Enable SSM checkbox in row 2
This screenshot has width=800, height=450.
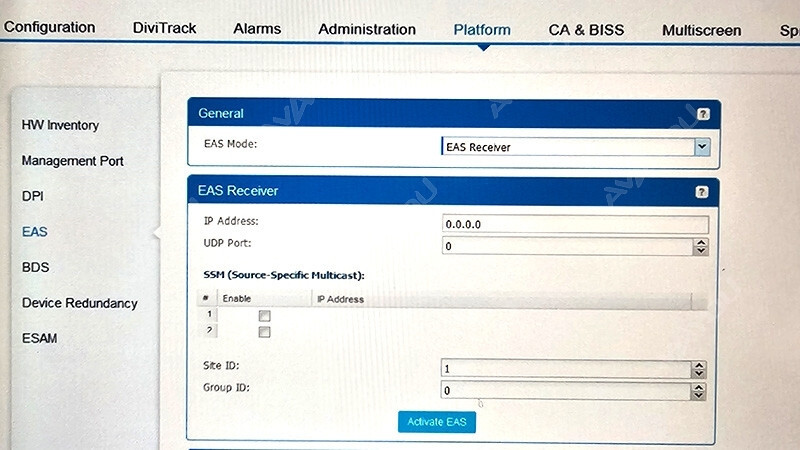pos(265,332)
